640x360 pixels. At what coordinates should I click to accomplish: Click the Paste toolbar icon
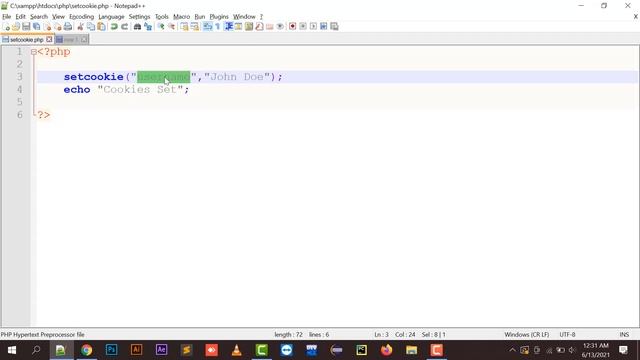(101, 27)
